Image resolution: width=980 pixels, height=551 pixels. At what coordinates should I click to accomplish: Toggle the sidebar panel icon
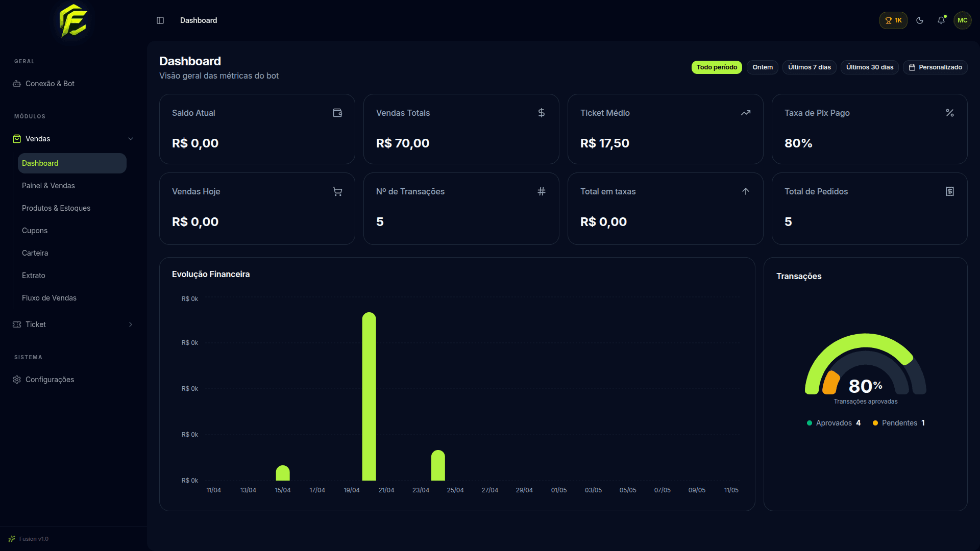(x=160, y=20)
